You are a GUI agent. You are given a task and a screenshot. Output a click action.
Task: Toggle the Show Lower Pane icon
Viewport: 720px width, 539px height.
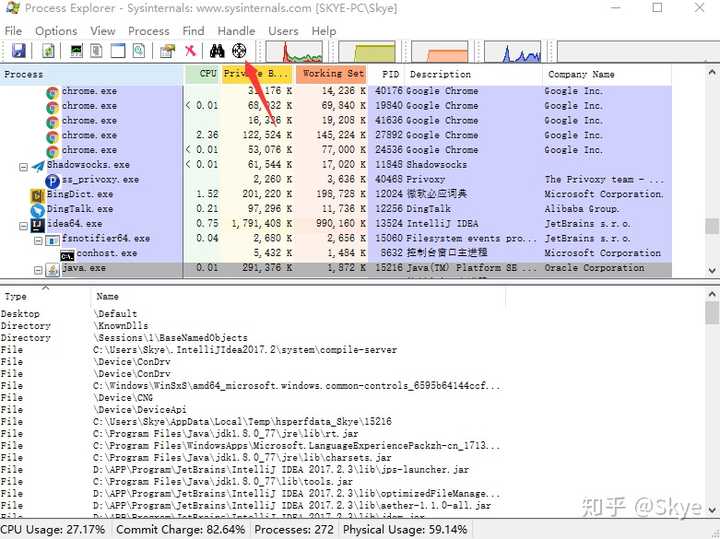point(118,51)
